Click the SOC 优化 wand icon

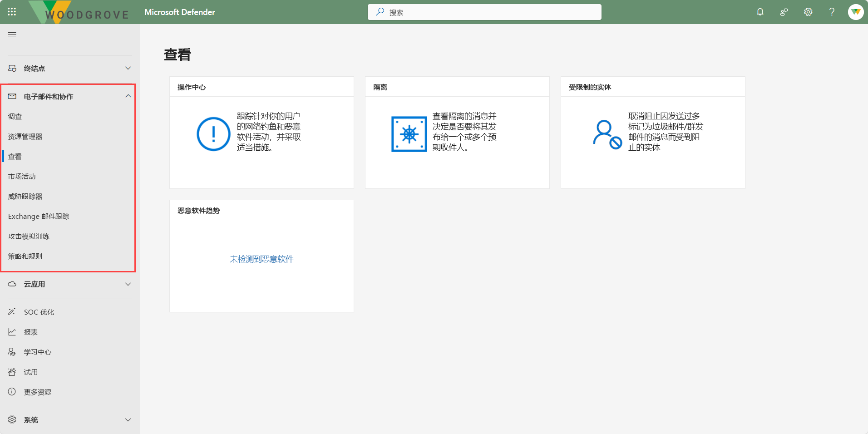tap(12, 312)
